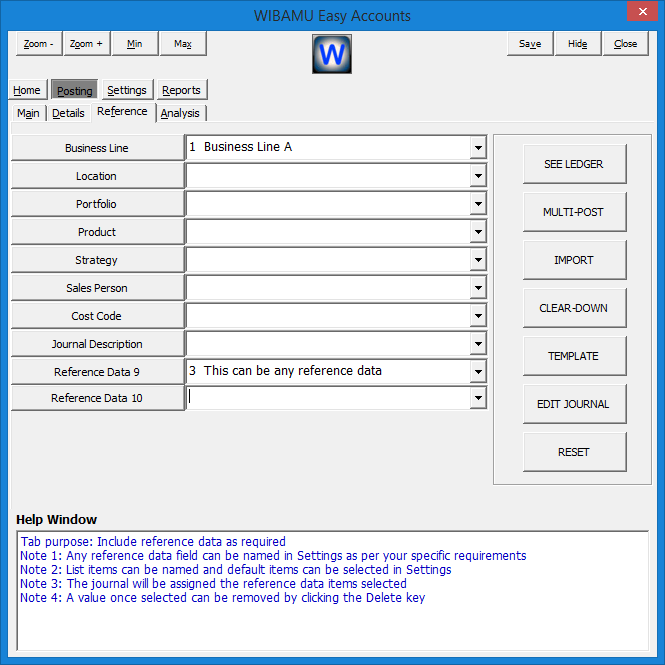665x665 pixels.
Task: Click 'This can be any reference data' field
Action: point(328,371)
